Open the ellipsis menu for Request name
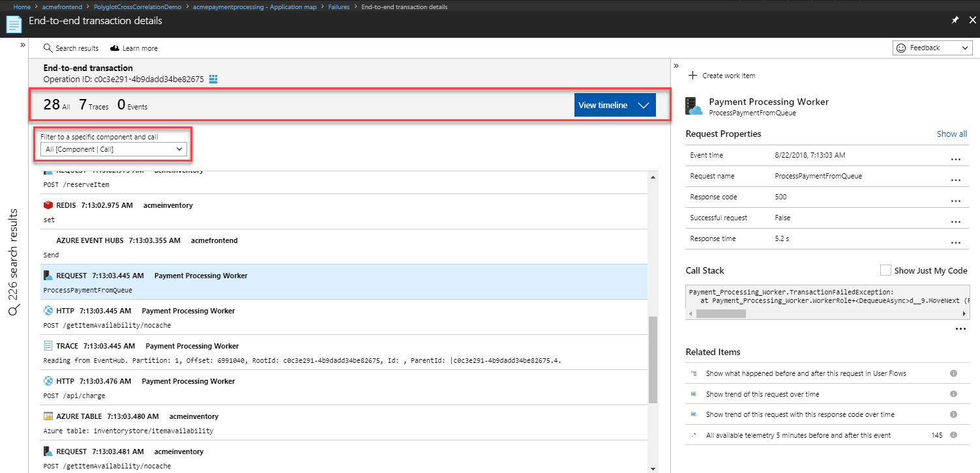 [x=956, y=180]
